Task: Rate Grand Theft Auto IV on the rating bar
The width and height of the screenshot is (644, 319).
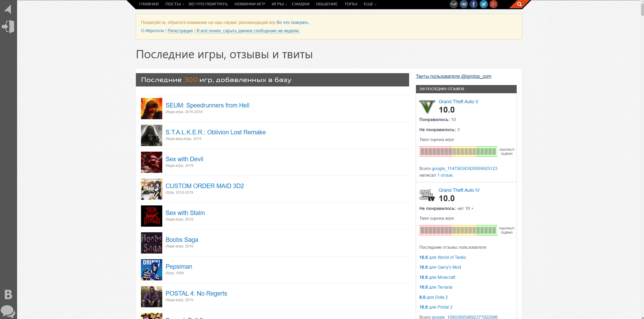Action: [x=458, y=230]
